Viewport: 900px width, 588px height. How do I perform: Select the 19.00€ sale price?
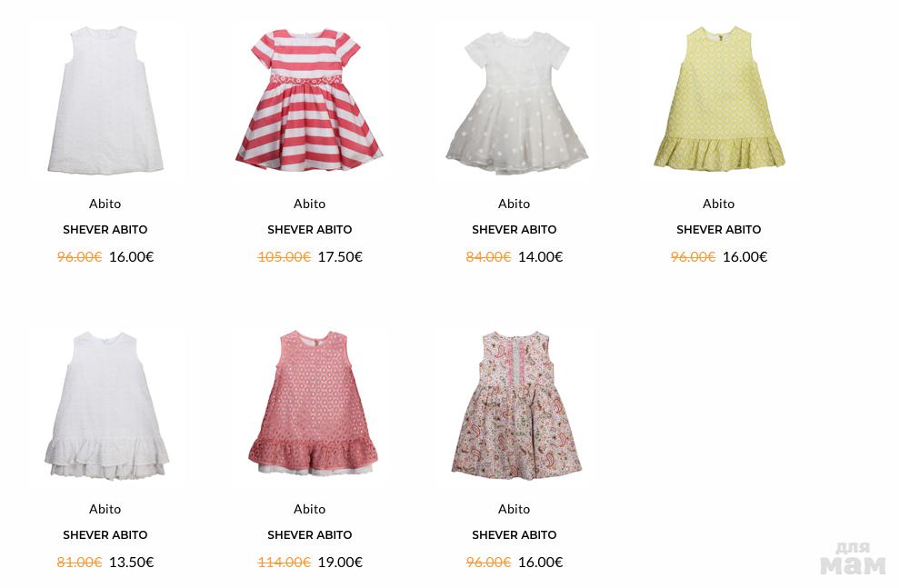(x=340, y=563)
